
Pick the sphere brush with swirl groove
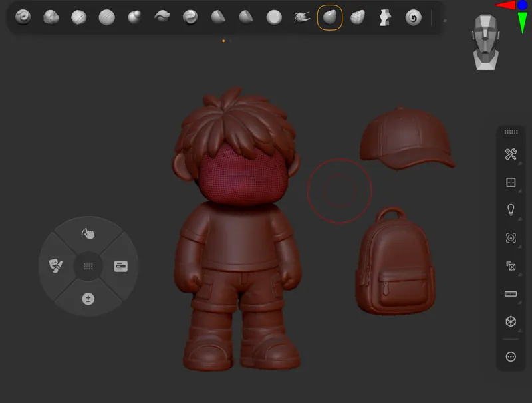pyautogui.click(x=190, y=17)
